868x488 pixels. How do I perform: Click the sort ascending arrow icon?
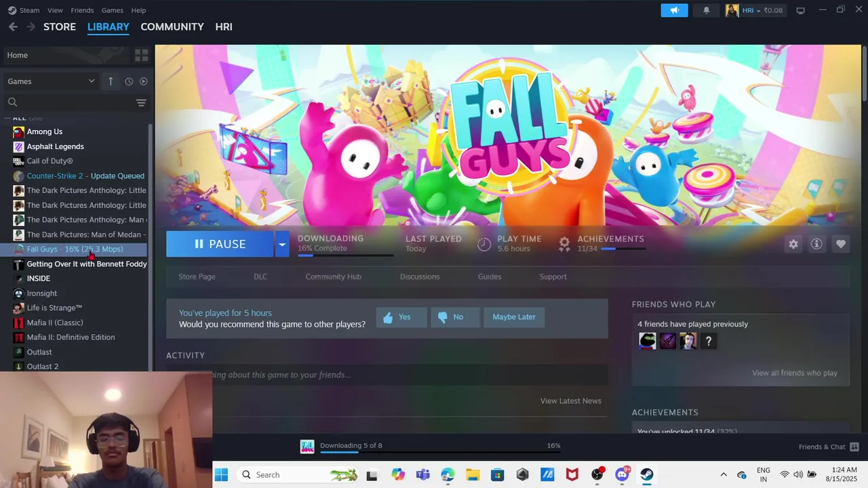111,81
